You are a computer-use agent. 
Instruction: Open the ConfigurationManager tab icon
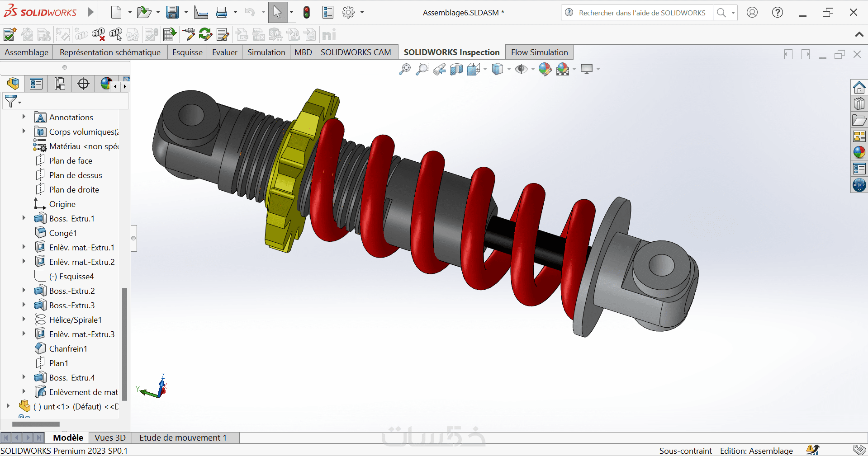pos(60,84)
